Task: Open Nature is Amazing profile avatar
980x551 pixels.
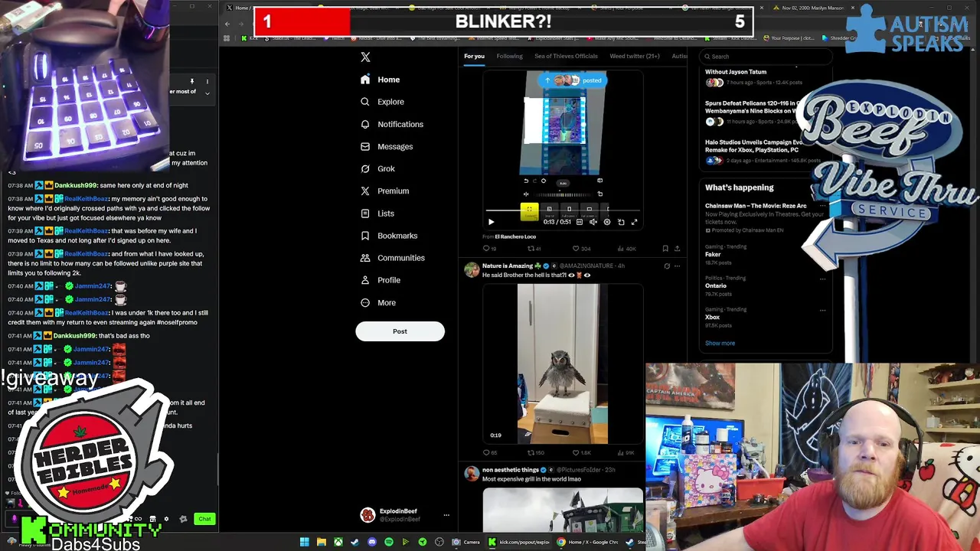Action: (x=472, y=269)
